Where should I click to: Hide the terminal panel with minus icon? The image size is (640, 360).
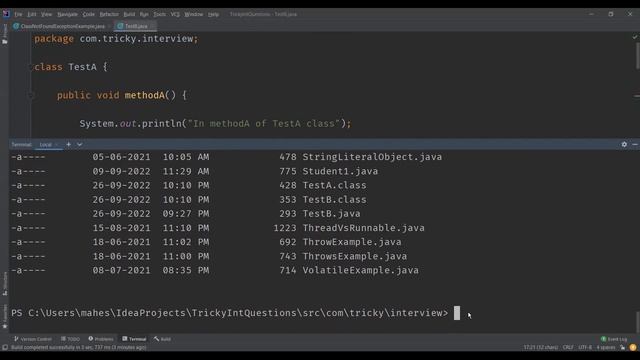pyautogui.click(x=635, y=144)
